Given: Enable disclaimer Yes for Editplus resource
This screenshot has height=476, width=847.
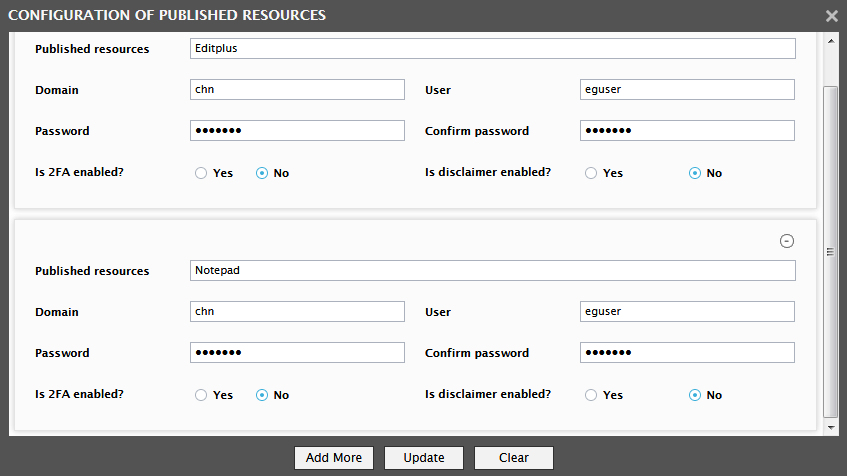Looking at the screenshot, I should click(x=591, y=173).
